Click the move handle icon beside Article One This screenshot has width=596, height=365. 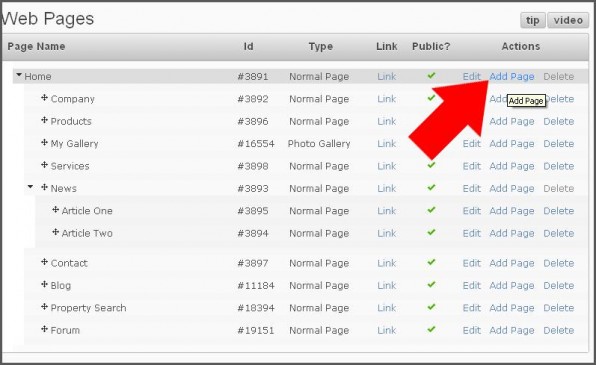click(55, 209)
